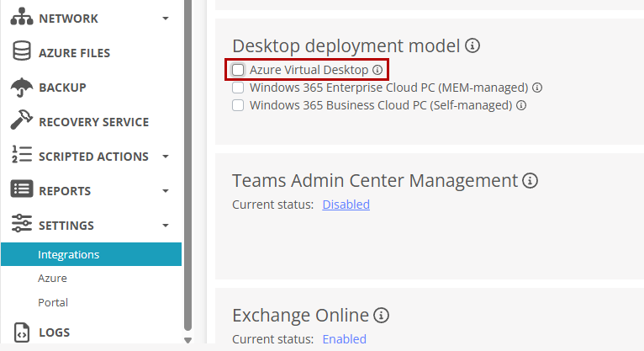
Task: Enable the Azure Virtual Desktop checkbox
Action: (x=238, y=70)
